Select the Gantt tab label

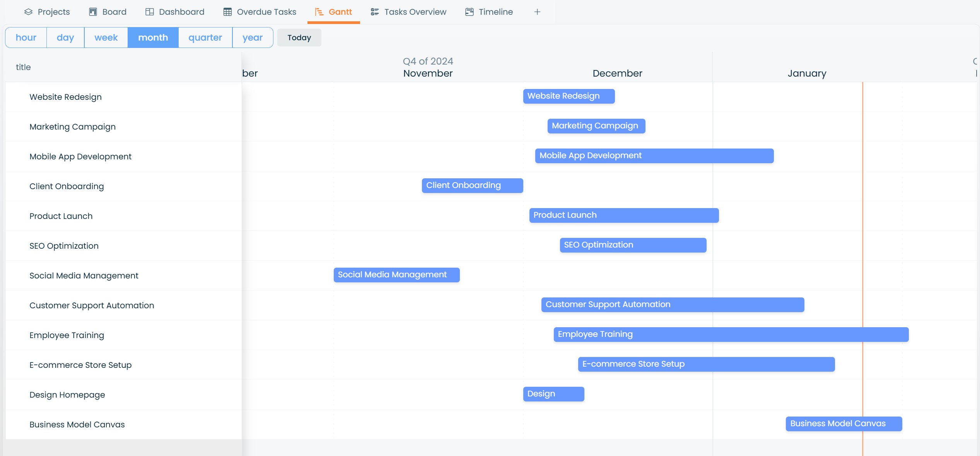(x=340, y=12)
